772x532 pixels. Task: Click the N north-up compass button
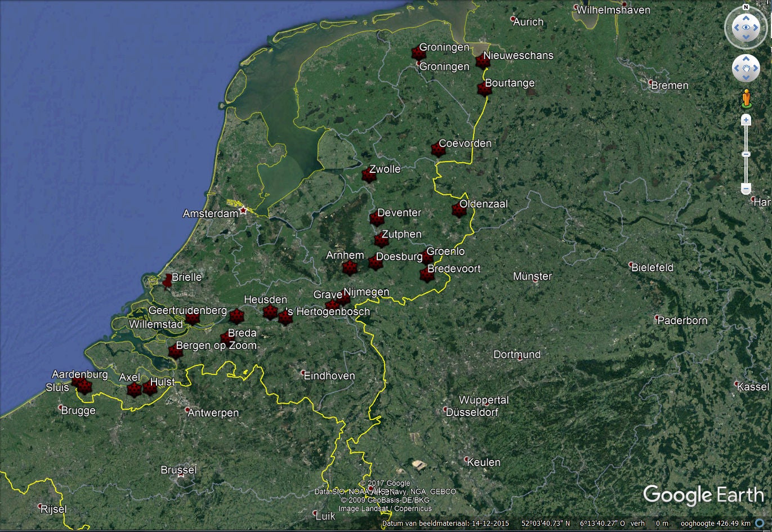(746, 8)
